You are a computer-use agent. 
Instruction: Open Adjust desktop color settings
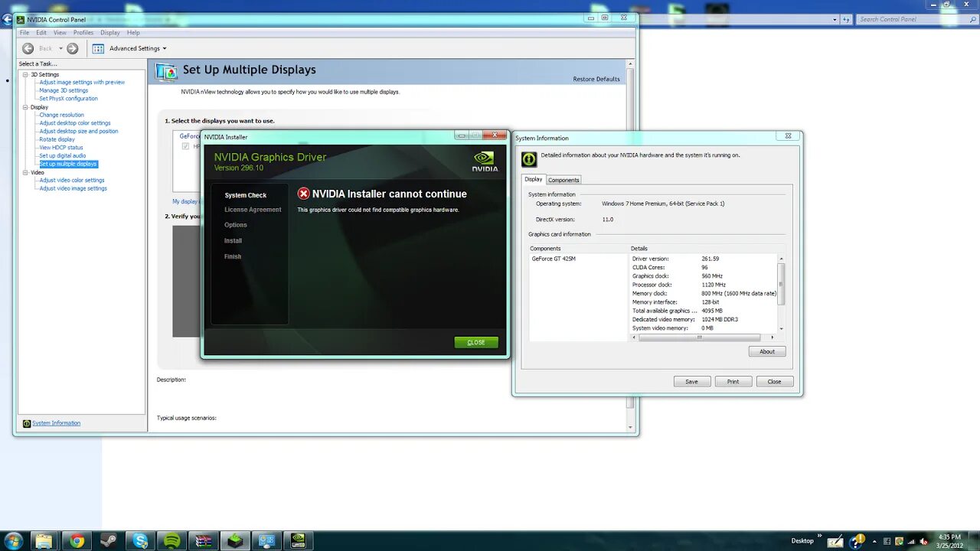coord(75,122)
